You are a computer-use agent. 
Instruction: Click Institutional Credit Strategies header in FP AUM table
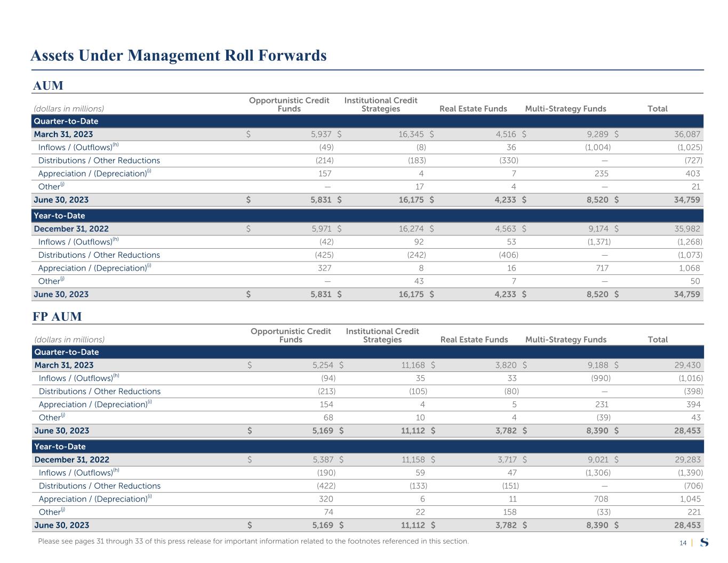(382, 336)
